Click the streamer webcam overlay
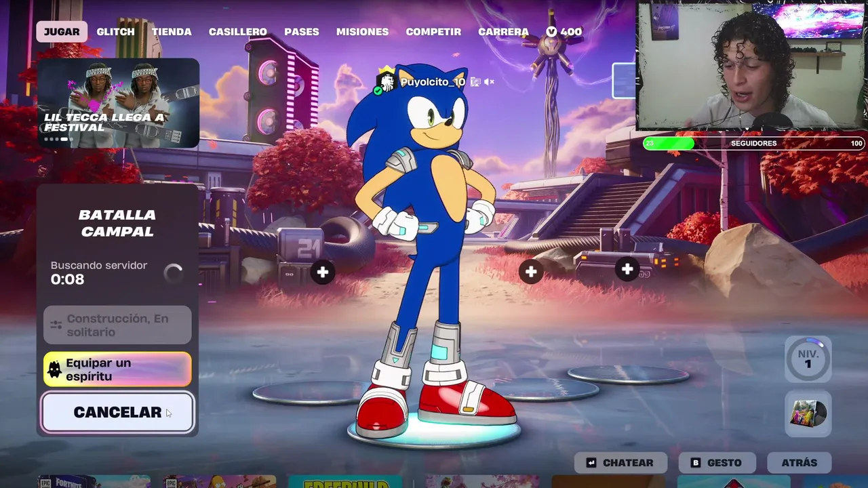Screen dimensions: 868x488 coord(752,66)
